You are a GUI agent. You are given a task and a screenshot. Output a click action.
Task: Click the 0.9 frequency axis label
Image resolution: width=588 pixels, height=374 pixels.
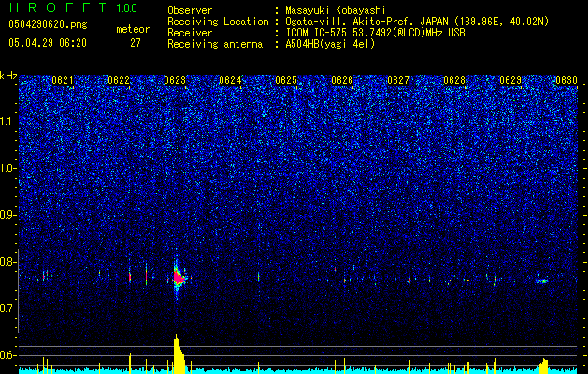[x=8, y=215]
